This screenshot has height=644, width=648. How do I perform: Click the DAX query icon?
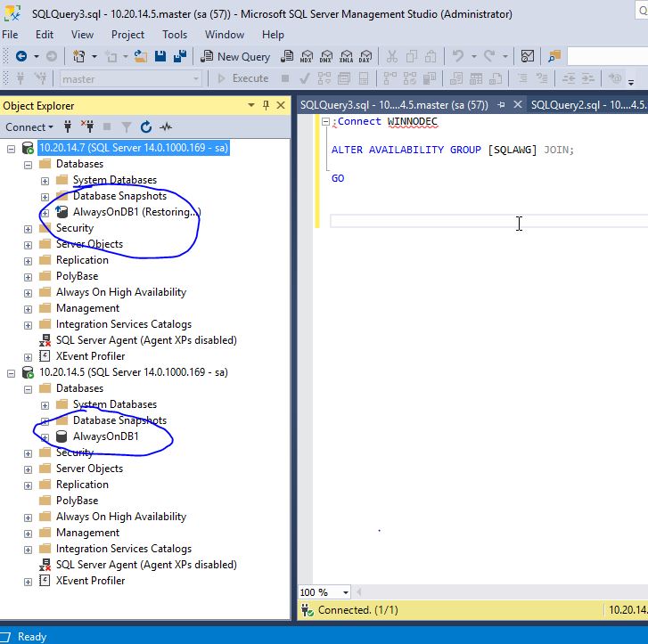click(365, 56)
